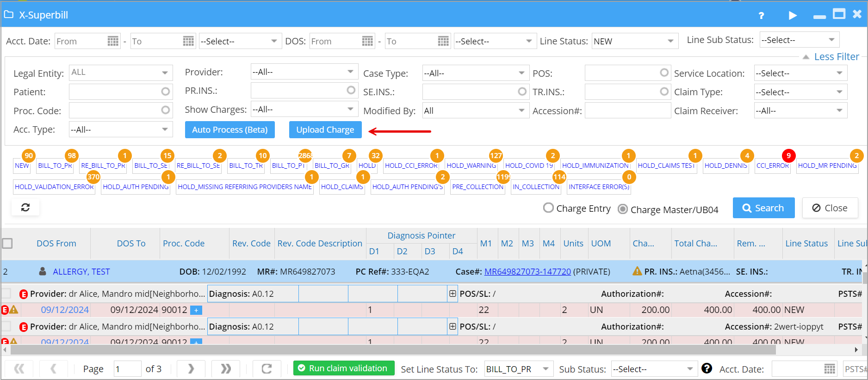
Task: Select the BILL_TO_PR status tab
Action: pos(55,165)
